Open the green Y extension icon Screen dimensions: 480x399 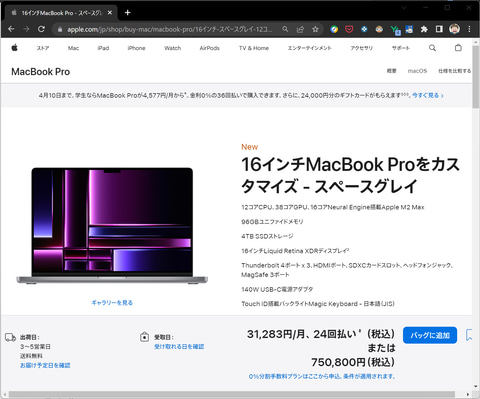click(395, 30)
